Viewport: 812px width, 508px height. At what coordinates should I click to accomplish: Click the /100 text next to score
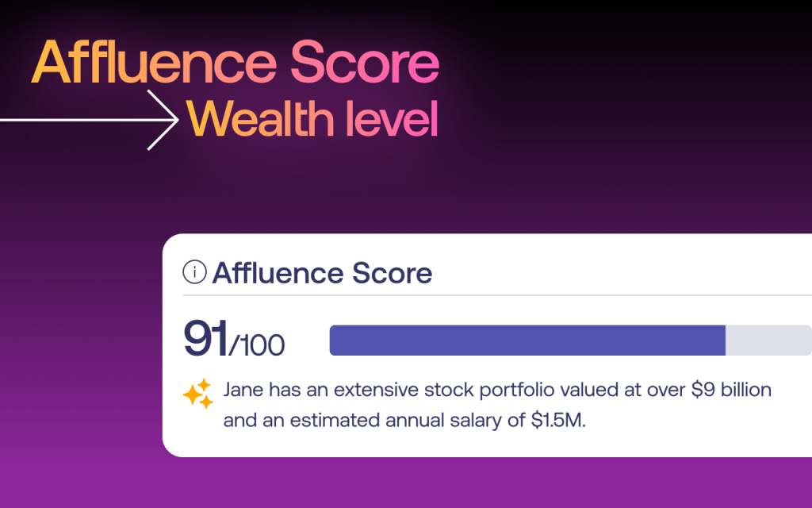tap(257, 345)
